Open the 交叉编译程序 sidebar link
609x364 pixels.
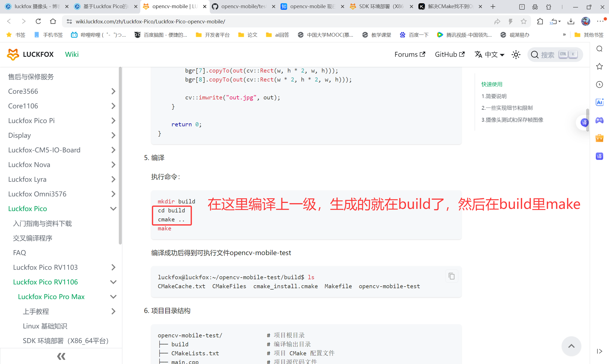[x=32, y=238]
